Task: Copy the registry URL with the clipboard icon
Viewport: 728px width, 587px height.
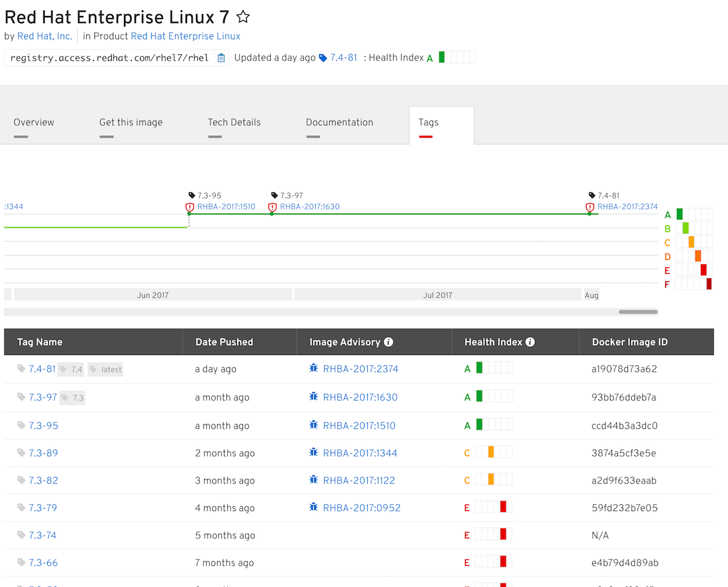Action: (221, 58)
